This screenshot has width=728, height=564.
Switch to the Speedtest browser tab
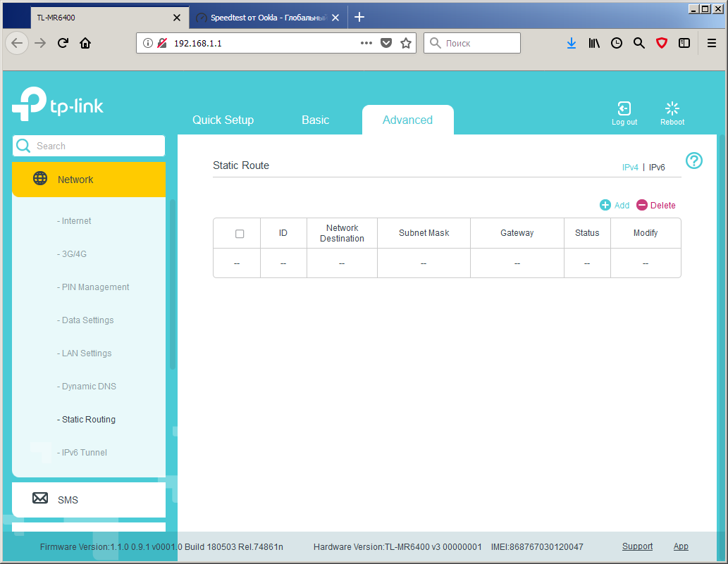point(268,18)
